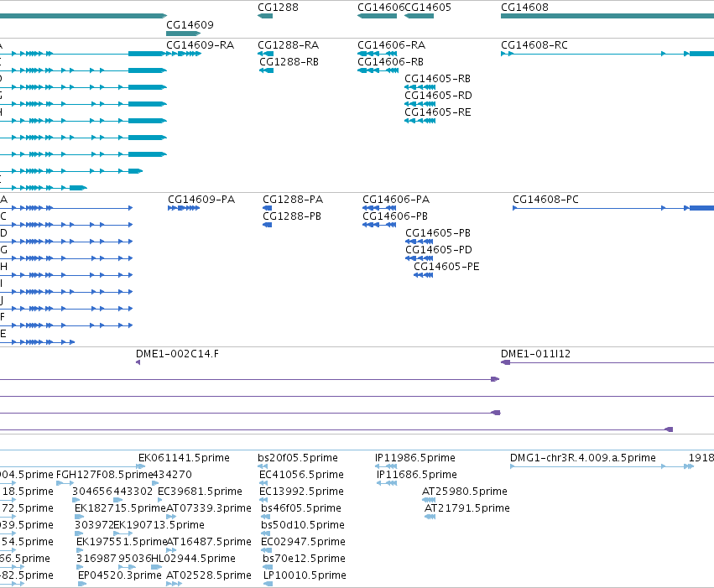Click protein CG14609-PA
The width and height of the screenshot is (714, 588).
[x=201, y=200]
